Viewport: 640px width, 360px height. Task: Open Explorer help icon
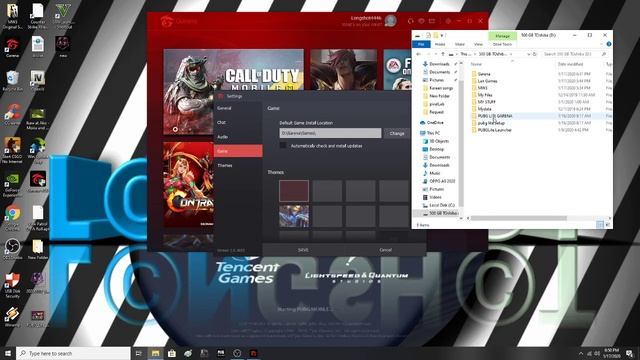click(x=609, y=44)
